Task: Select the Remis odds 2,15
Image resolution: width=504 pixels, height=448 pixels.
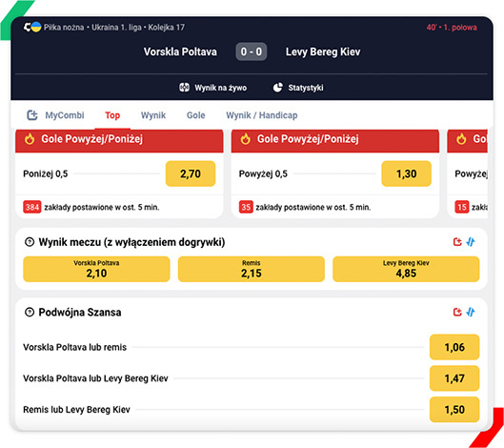Action: (x=252, y=269)
